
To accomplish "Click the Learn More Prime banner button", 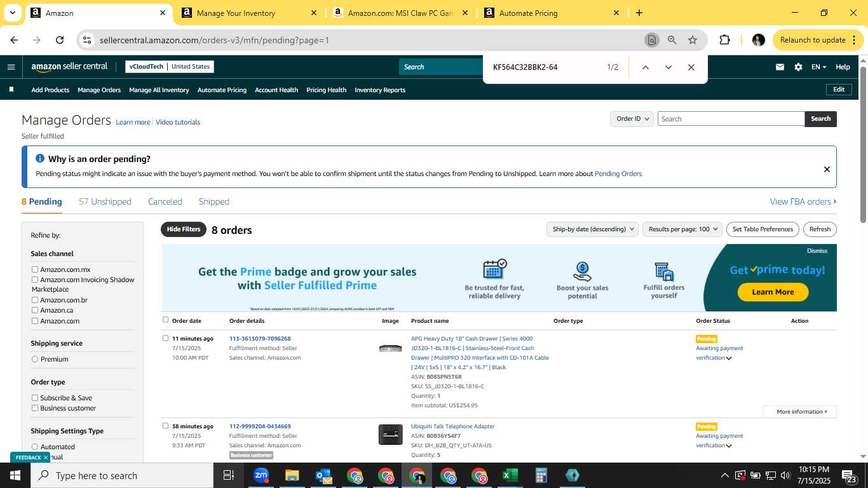I will (x=773, y=292).
